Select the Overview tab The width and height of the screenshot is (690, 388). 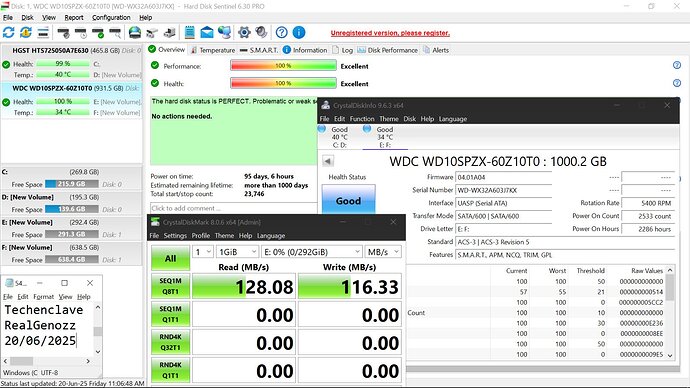pos(167,49)
